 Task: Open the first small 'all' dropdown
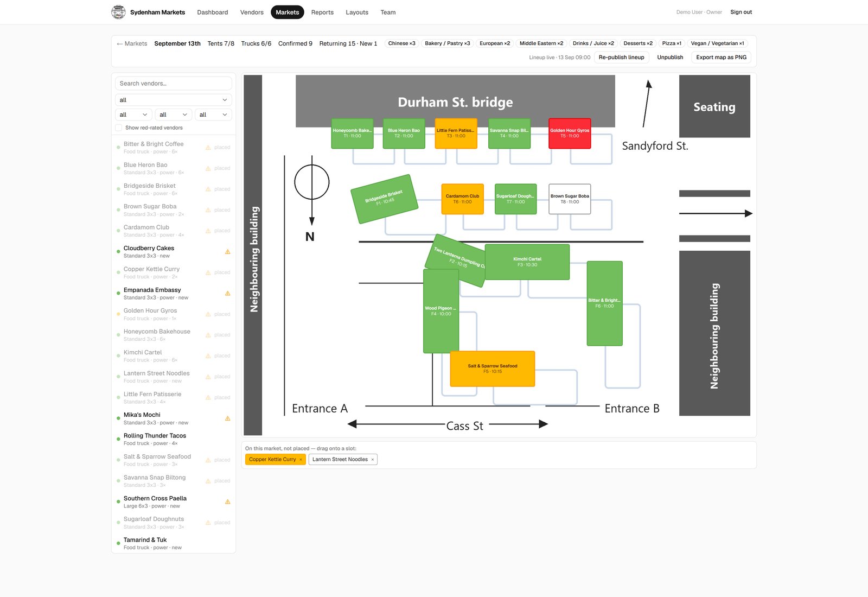(x=133, y=115)
